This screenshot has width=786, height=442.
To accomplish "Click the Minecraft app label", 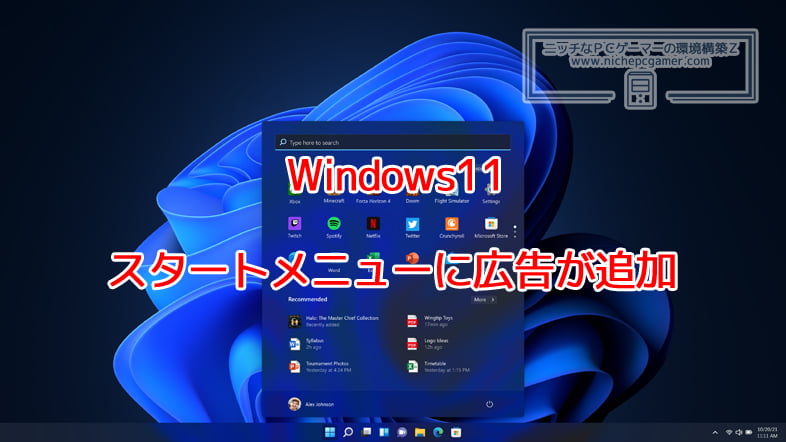I will [x=334, y=201].
